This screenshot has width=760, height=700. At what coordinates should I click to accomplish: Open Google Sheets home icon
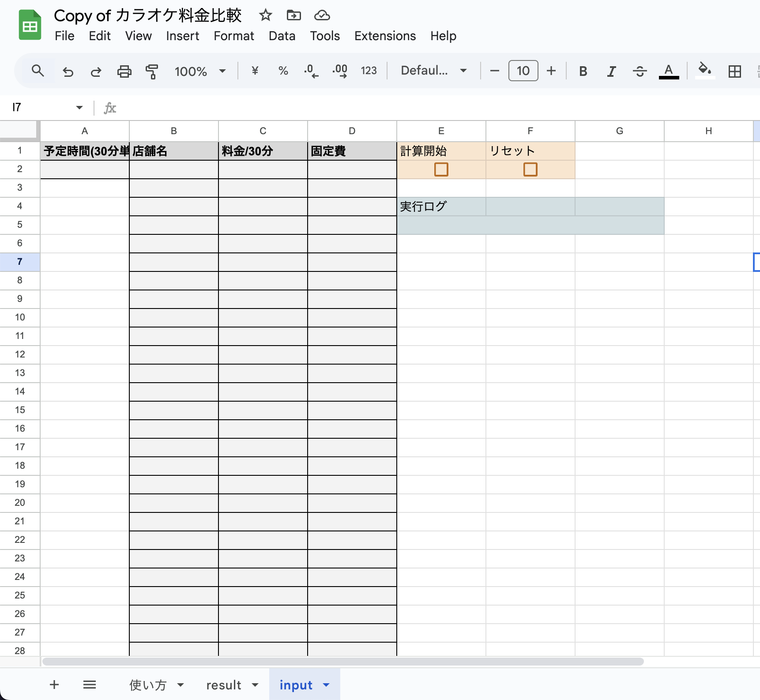pyautogui.click(x=30, y=25)
